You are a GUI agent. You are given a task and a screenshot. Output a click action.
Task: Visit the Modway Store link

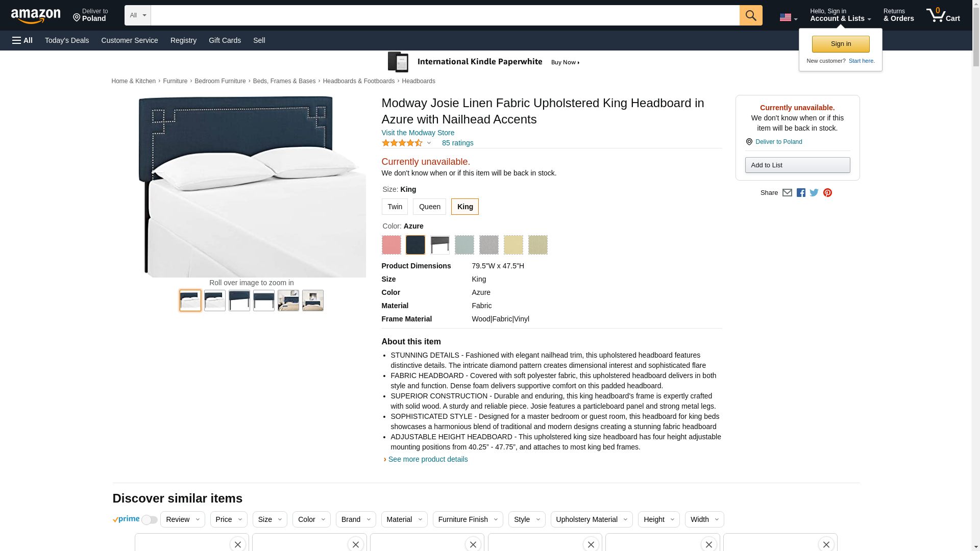(x=418, y=133)
